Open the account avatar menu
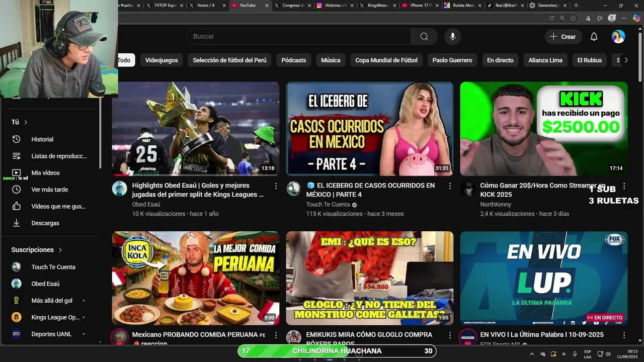Viewport: 644px width, 362px height. pyautogui.click(x=618, y=37)
